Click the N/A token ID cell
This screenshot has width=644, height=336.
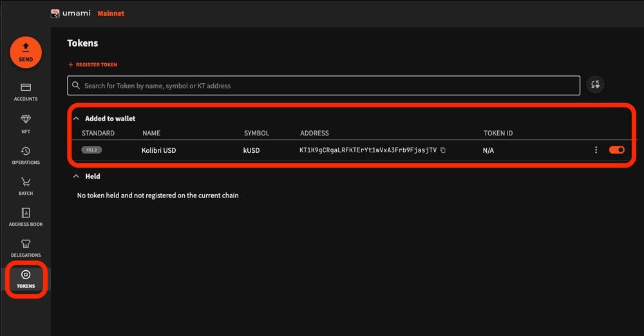click(x=488, y=150)
